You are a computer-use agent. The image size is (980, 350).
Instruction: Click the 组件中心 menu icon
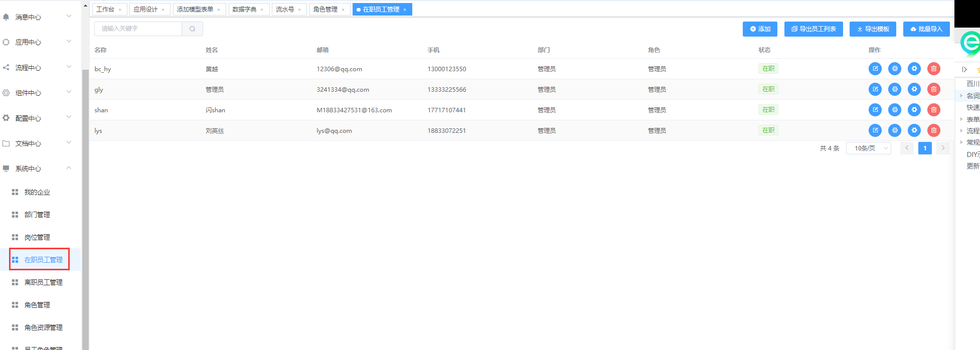pyautogui.click(x=6, y=93)
